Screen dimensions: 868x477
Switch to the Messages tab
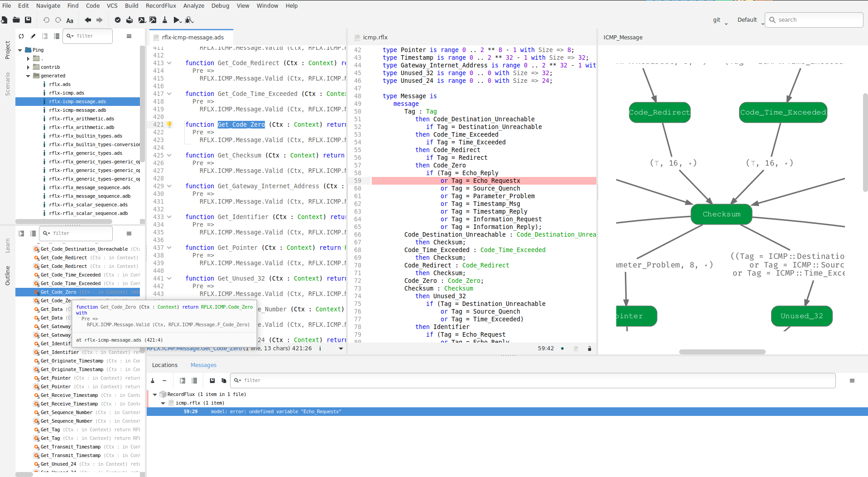click(x=203, y=365)
